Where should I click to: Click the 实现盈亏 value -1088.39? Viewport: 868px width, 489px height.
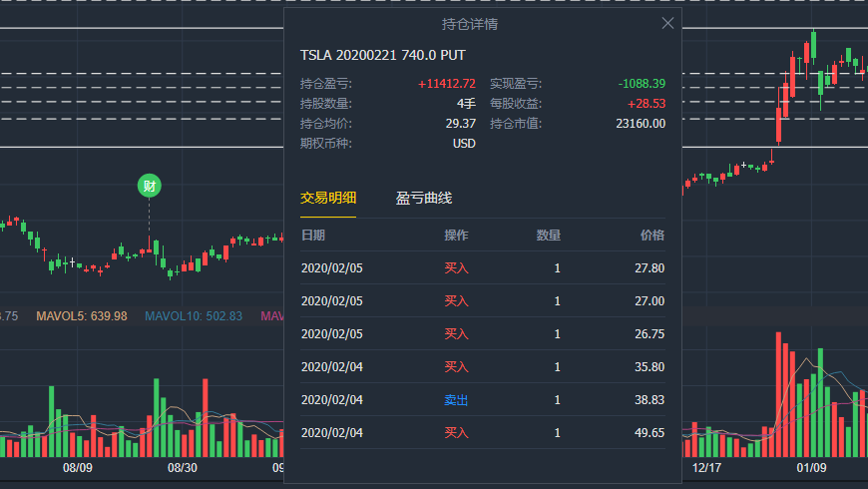click(642, 84)
